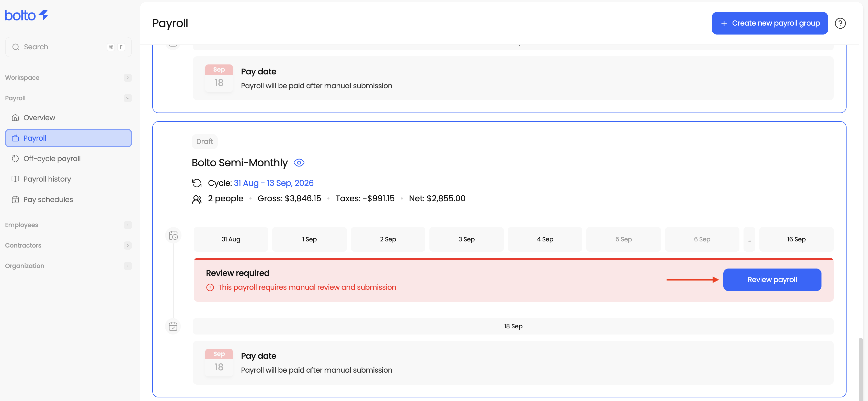Select the 1 Sep timeline date
The height and width of the screenshot is (401, 868).
[309, 239]
